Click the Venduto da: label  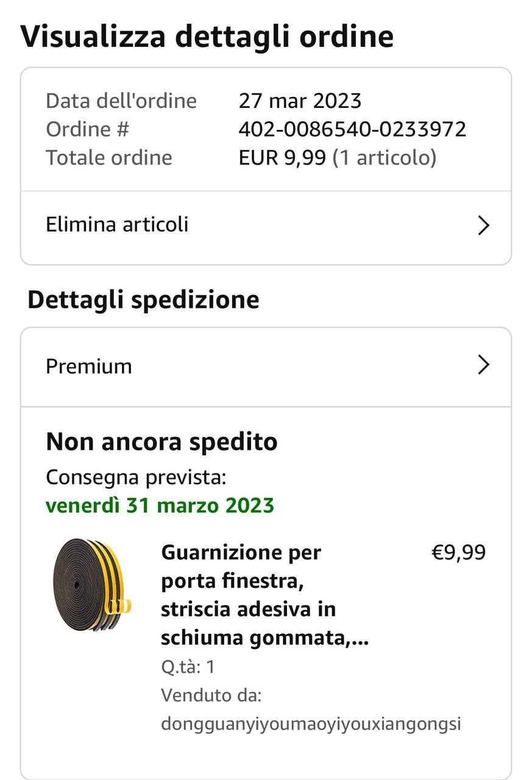211,695
